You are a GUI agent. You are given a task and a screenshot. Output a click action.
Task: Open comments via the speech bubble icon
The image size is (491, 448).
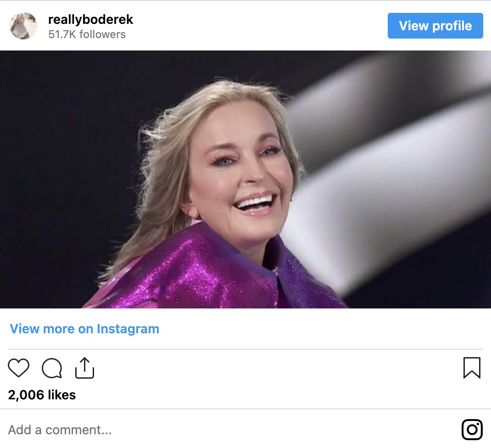[x=52, y=368]
